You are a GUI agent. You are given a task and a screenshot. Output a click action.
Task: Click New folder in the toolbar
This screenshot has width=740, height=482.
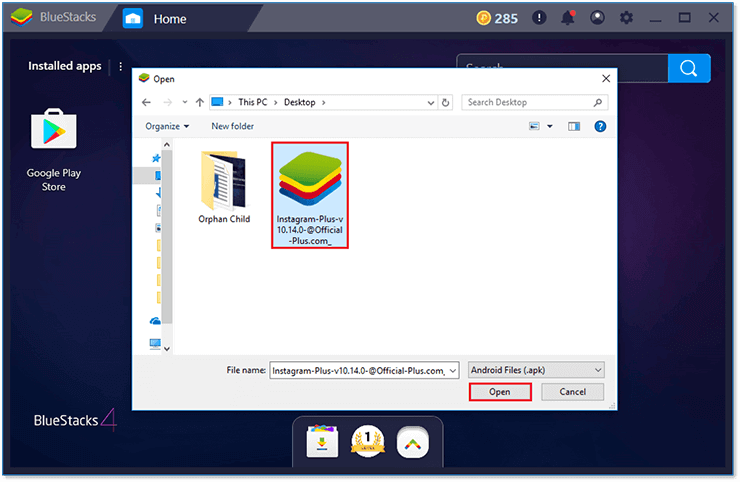coord(232,126)
